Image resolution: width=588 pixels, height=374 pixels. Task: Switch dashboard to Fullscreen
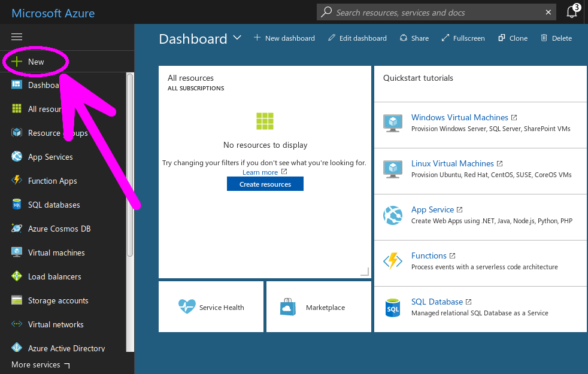463,38
